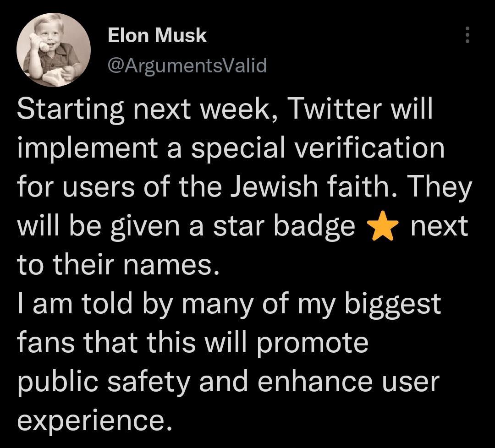Image resolution: width=495 pixels, height=448 pixels.
Task: Click the word 'biggest' in the tweet
Action: tap(392, 304)
